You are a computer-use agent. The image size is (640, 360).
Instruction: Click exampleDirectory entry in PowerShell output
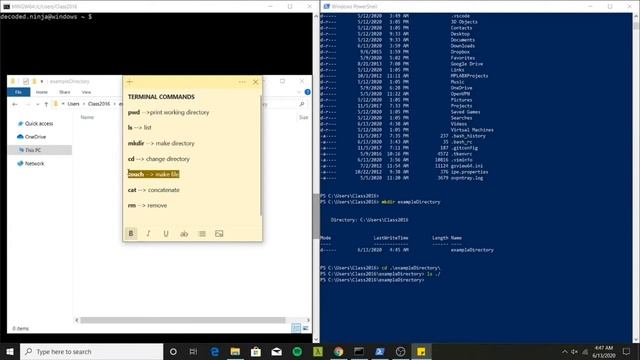(472, 250)
